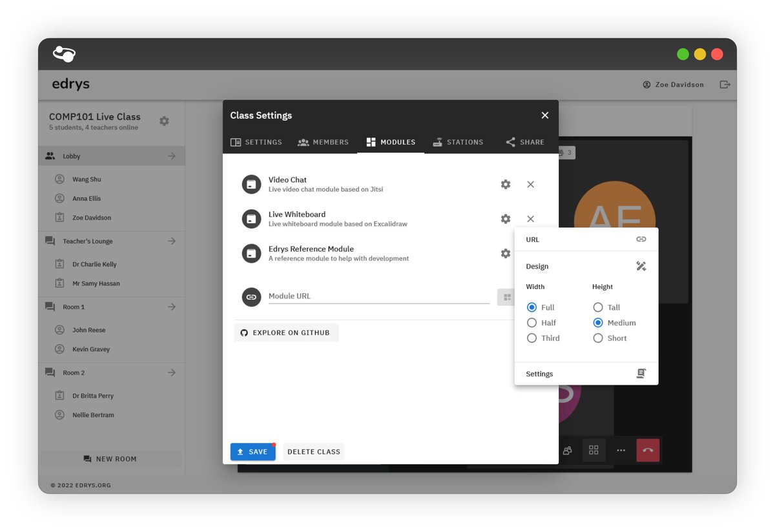
Task: Enter Teacher's Lounge via arrow icon
Action: [x=172, y=241]
